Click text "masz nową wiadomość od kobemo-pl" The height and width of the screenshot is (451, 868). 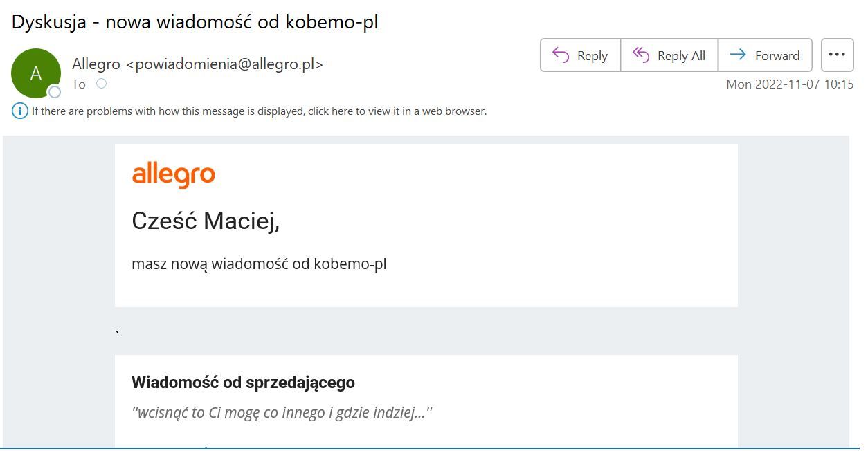coord(259,264)
